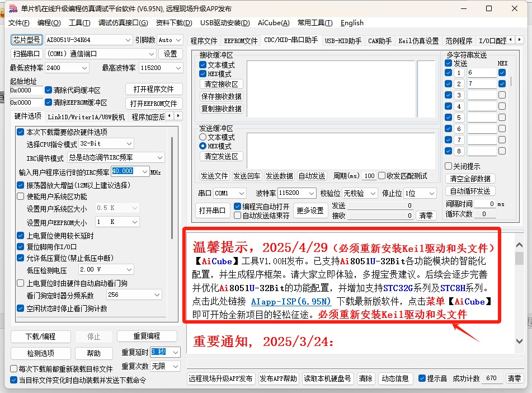Toggle 本次下载需要修改硬件选项 checkbox

[x=20, y=132]
